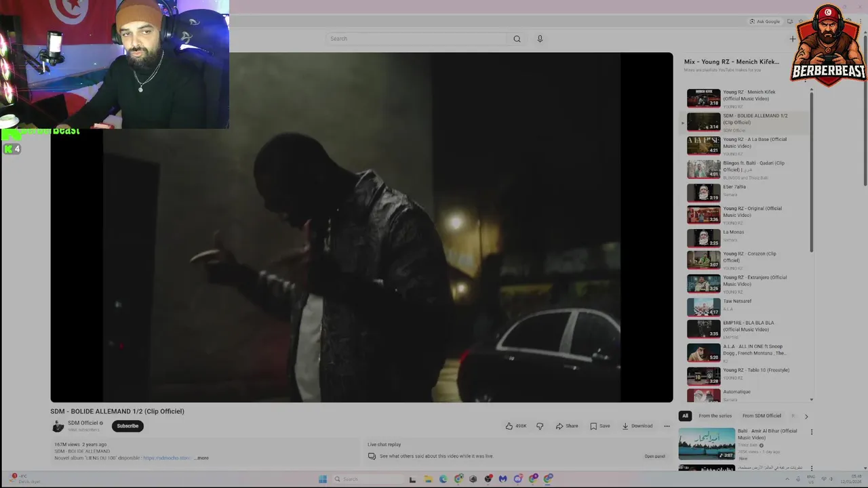Select From the series filter chip
Viewport: 868px width, 488px height.
coord(715,415)
